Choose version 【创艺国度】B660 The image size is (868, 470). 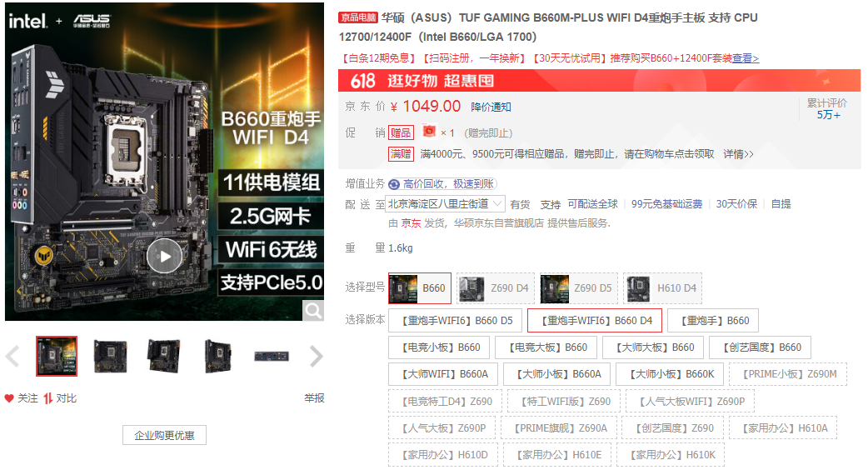(760, 347)
